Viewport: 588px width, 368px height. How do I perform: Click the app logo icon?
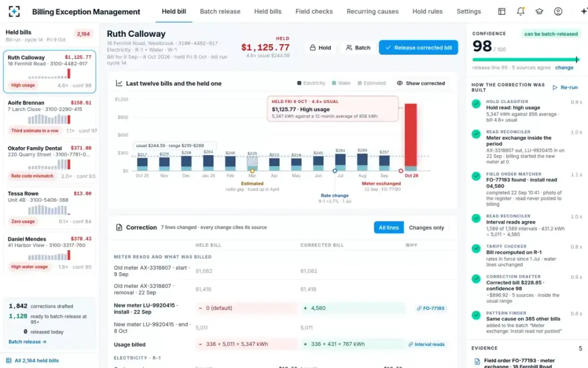click(14, 11)
